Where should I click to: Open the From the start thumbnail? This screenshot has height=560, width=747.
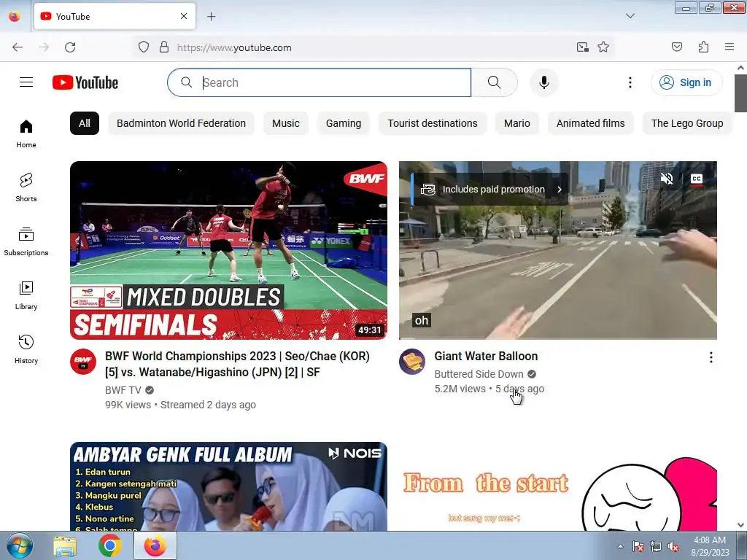coord(558,486)
